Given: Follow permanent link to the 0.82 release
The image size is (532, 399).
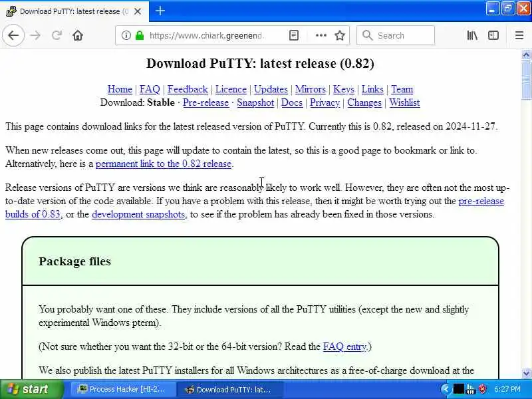Looking at the screenshot, I should click(163, 164).
